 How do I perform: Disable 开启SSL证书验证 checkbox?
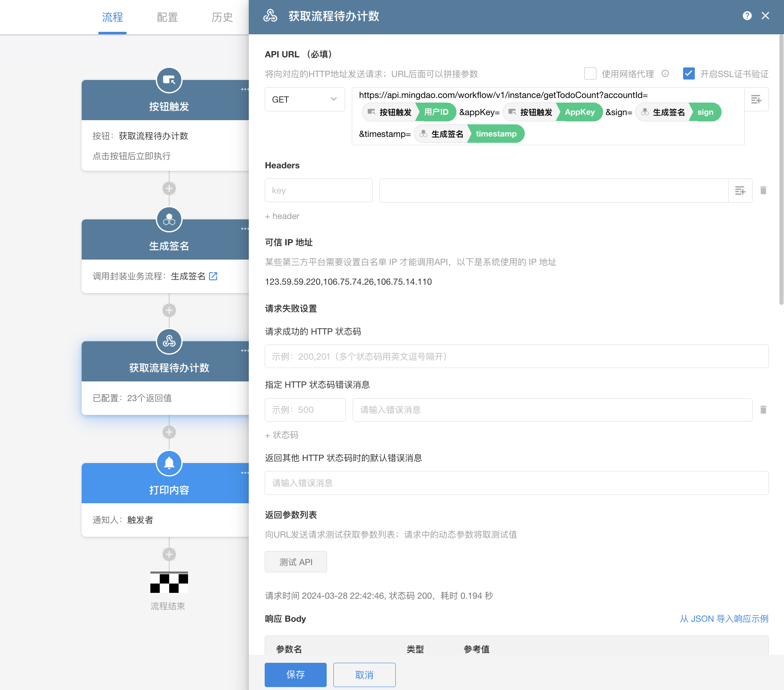689,74
